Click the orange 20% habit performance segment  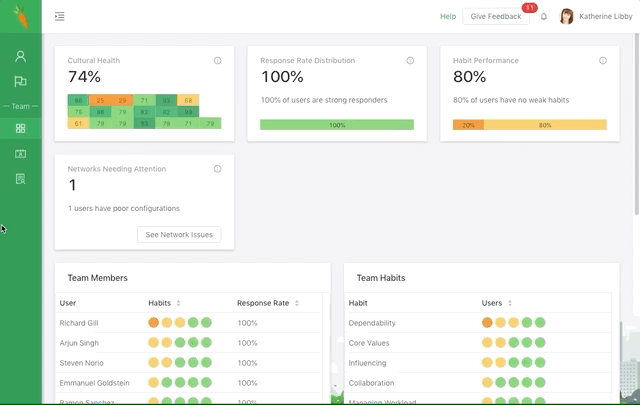(x=468, y=125)
